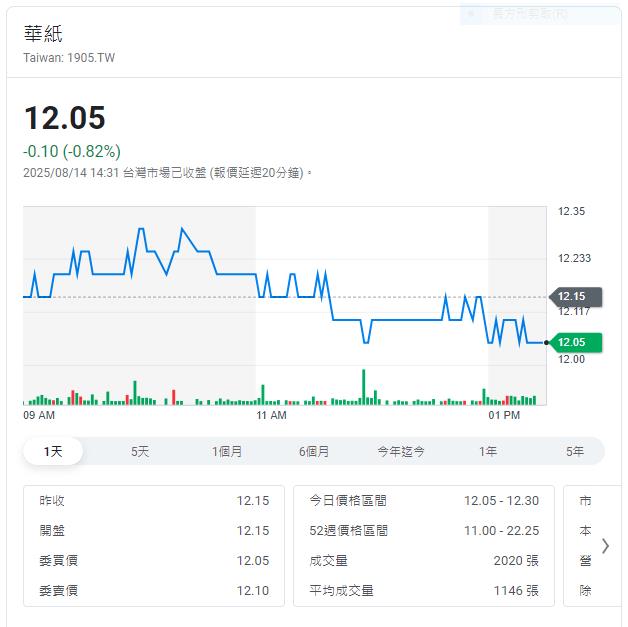Click the 12.35 y-axis label
The height and width of the screenshot is (627, 628).
(x=572, y=211)
